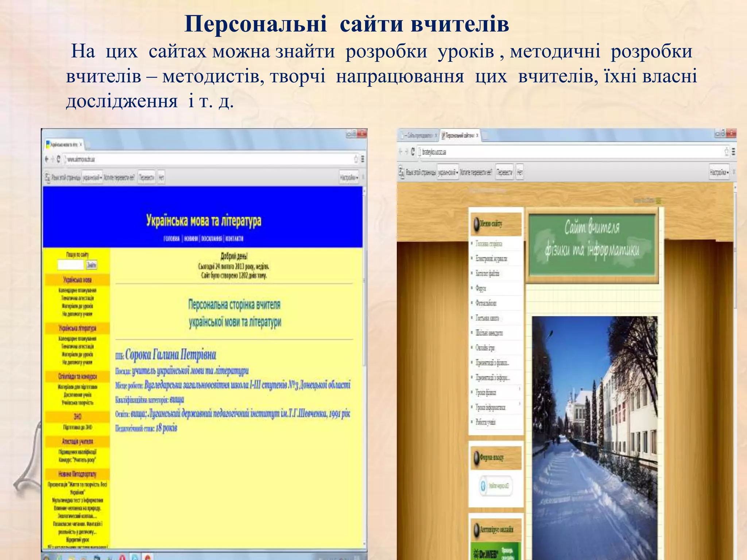Bookmark the page with the star in the left browser
The height and width of the screenshot is (560, 747).
[356, 159]
